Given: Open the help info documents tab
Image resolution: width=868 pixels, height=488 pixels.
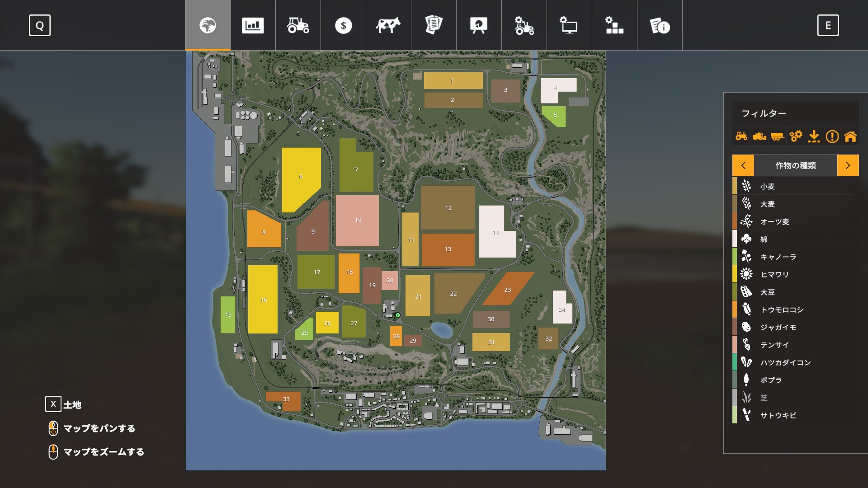Looking at the screenshot, I should click(x=660, y=25).
